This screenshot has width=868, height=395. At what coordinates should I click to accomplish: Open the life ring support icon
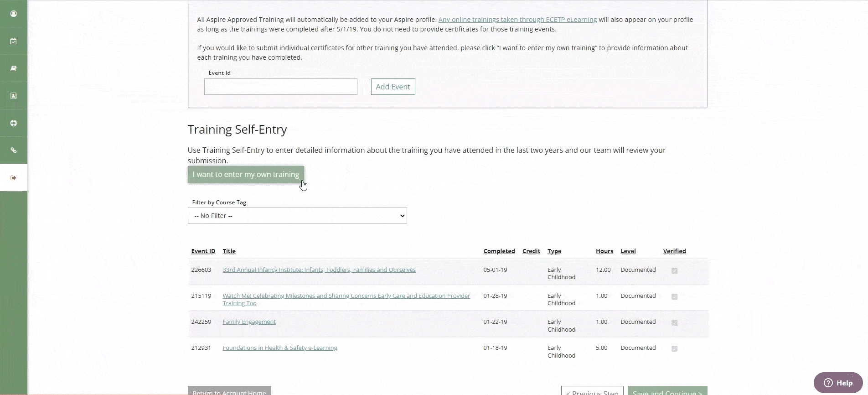coord(14,123)
